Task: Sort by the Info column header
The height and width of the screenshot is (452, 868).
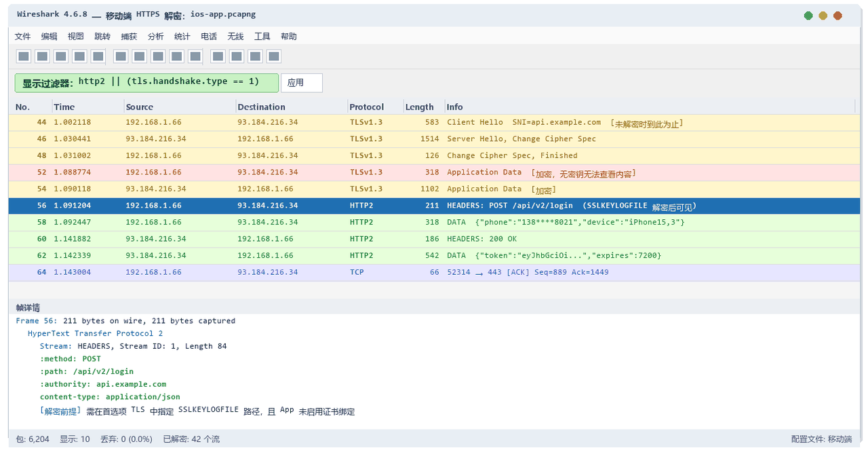Action: coord(455,107)
